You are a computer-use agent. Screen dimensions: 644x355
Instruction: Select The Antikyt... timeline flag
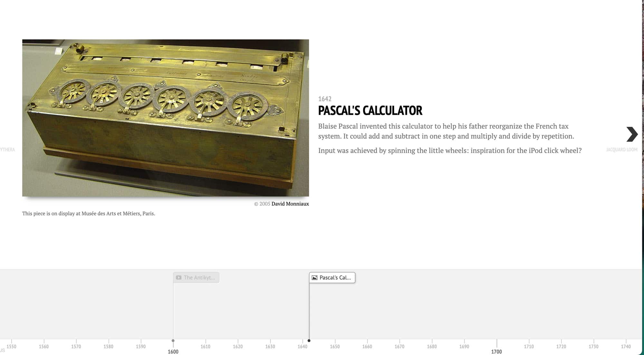(x=196, y=278)
